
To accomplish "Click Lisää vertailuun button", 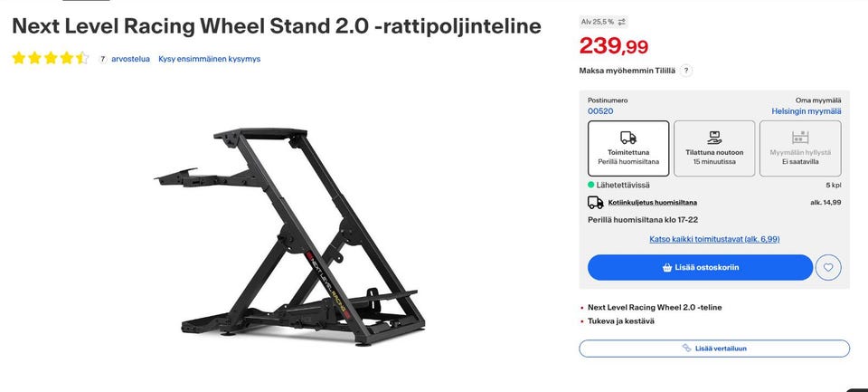I will (714, 349).
